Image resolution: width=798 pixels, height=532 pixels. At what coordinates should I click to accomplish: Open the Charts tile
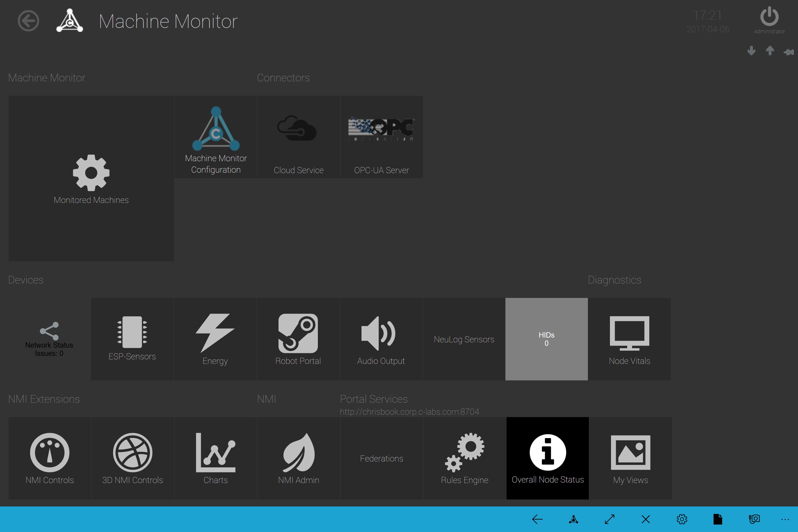pyautogui.click(x=215, y=458)
